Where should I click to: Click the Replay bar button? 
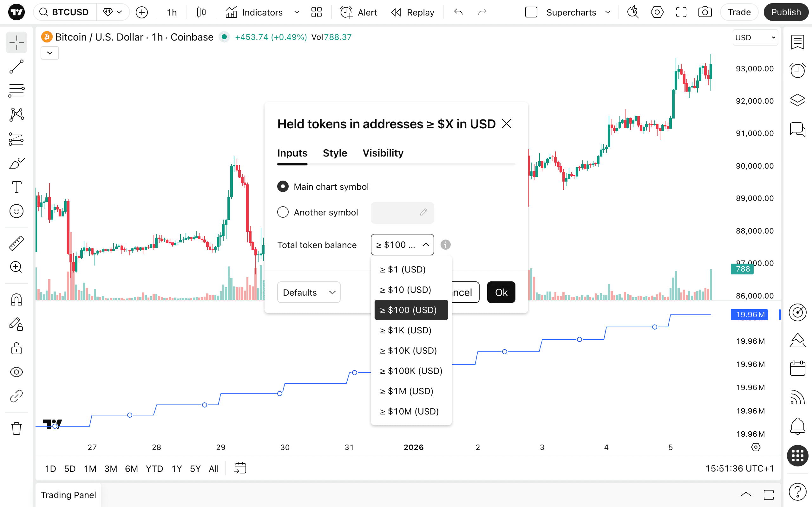coord(412,12)
